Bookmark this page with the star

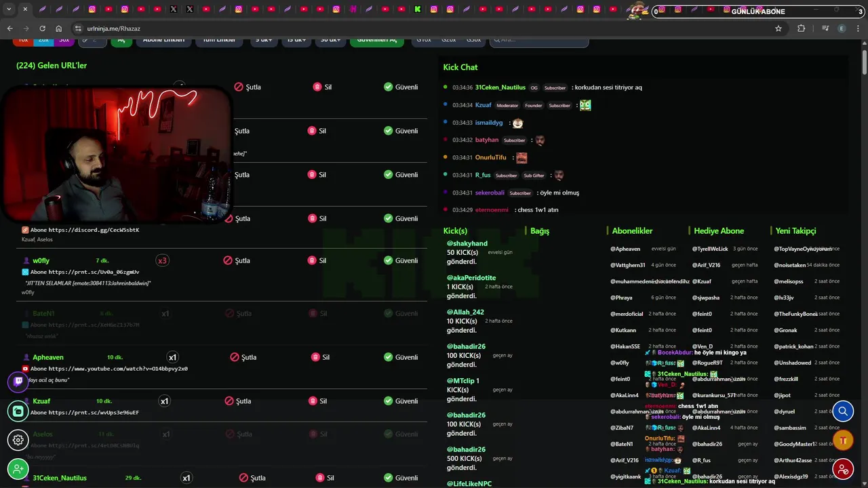[x=778, y=28]
